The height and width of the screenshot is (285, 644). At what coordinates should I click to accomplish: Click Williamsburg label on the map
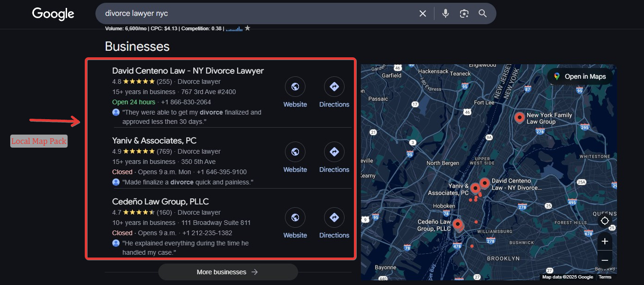495,231
